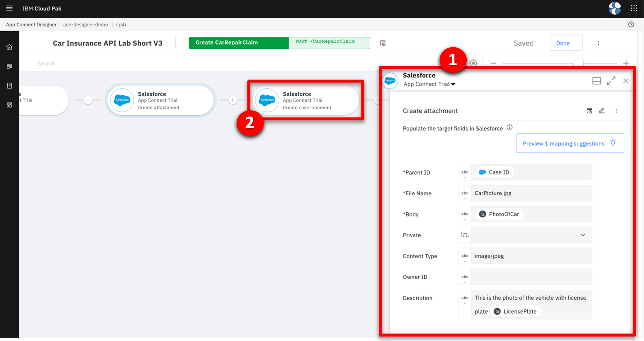Open the help icon near the breadcrumb

[631, 24]
